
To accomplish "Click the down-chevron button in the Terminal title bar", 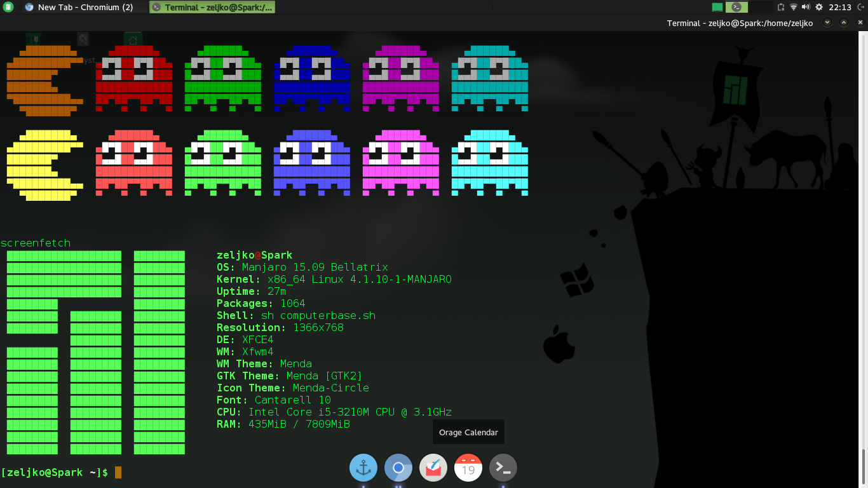I will pyautogui.click(x=827, y=23).
